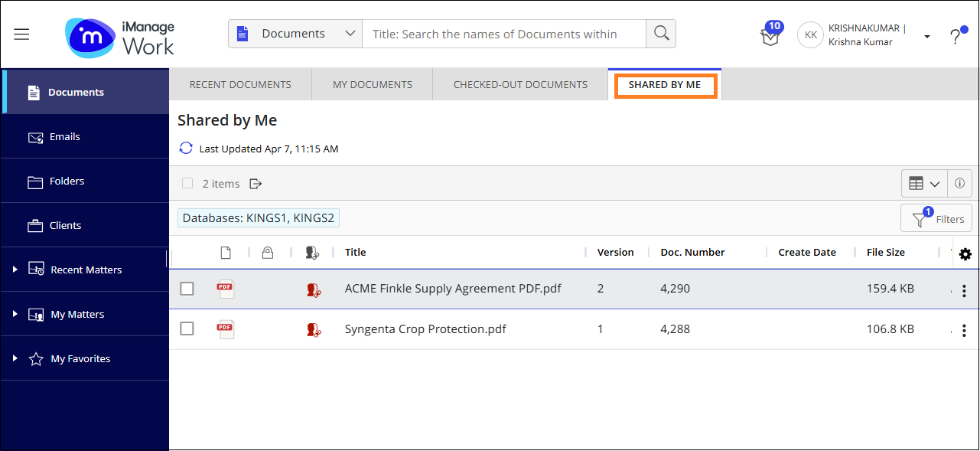
Task: Open notifications inbox with badge 10
Action: (770, 35)
